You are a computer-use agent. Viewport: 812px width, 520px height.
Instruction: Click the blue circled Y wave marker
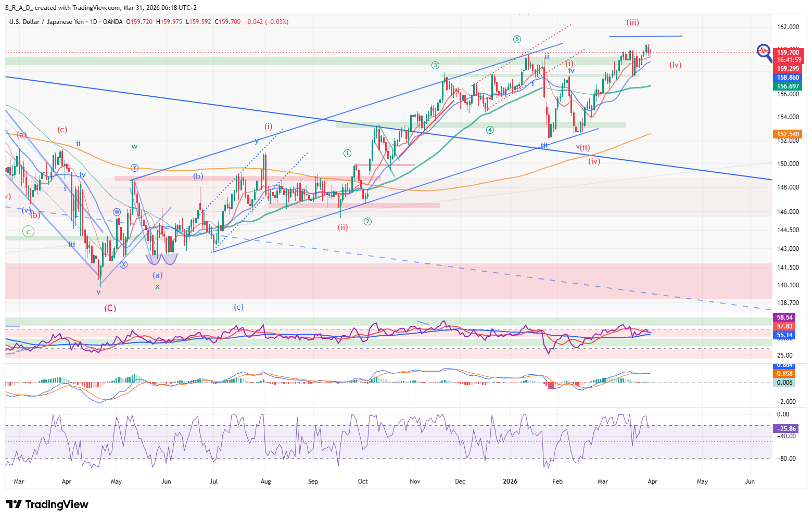click(134, 168)
